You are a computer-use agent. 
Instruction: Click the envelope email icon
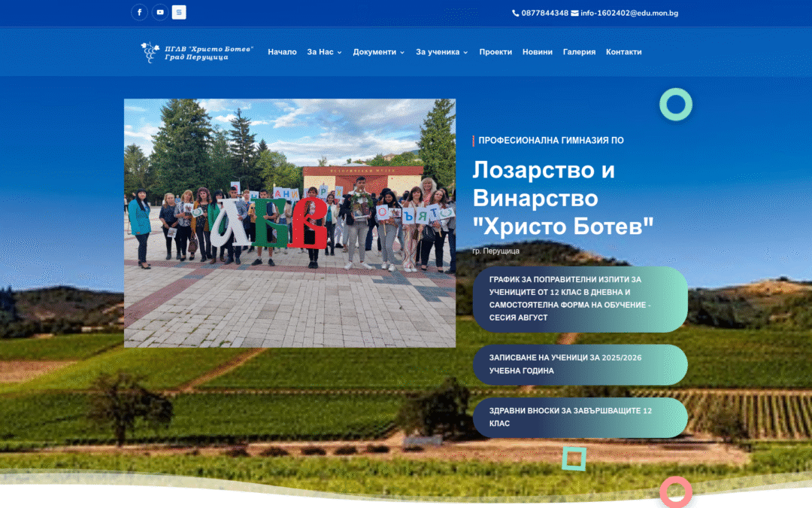pyautogui.click(x=574, y=13)
